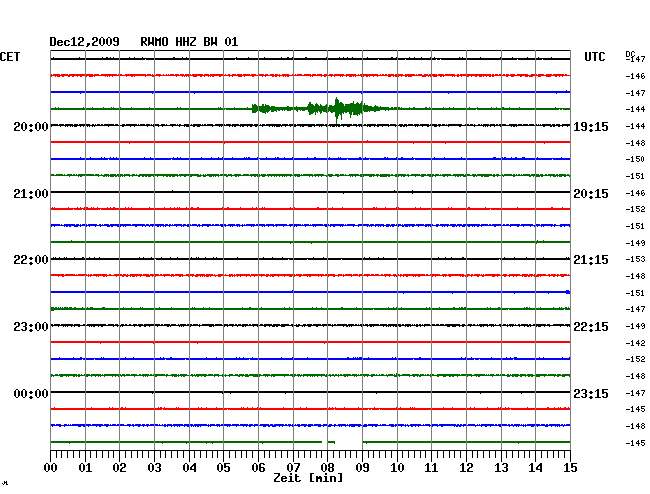
Task: Click the 21:15 UTC time label
Action: pyautogui.click(x=591, y=260)
